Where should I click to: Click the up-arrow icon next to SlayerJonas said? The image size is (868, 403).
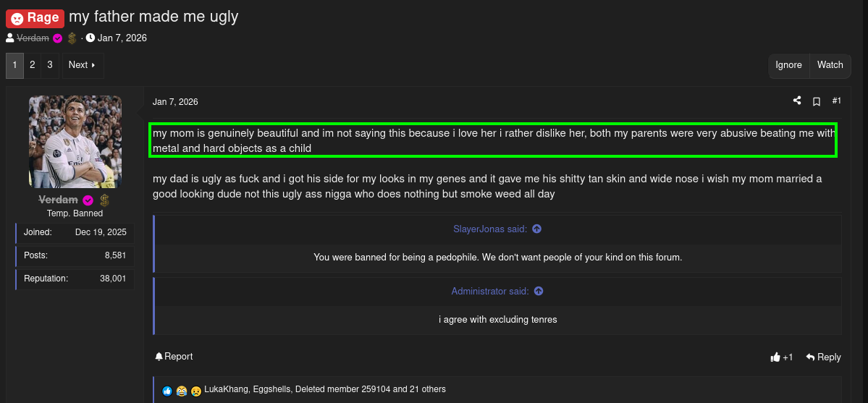tap(536, 229)
